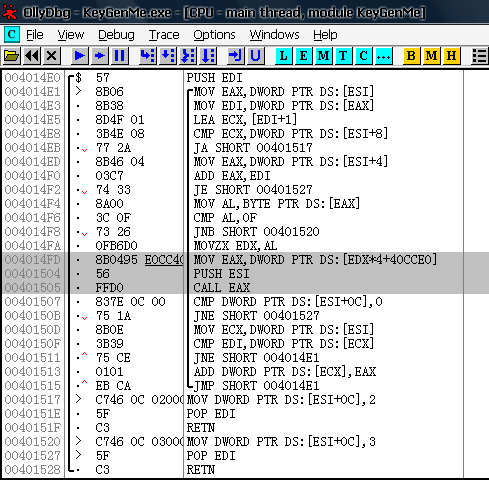Select address 00401528
Screen dimensions: 489x480
[32, 470]
